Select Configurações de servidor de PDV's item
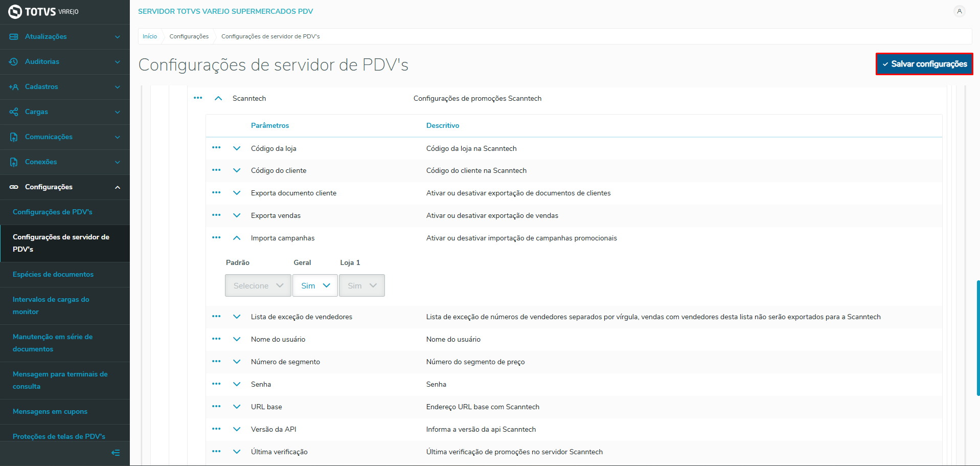 pos(65,243)
